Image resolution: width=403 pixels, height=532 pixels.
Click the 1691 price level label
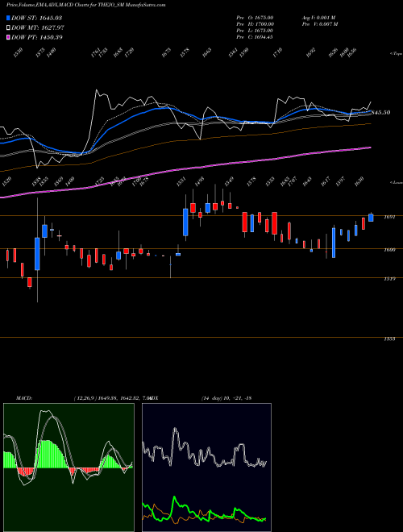click(x=390, y=217)
